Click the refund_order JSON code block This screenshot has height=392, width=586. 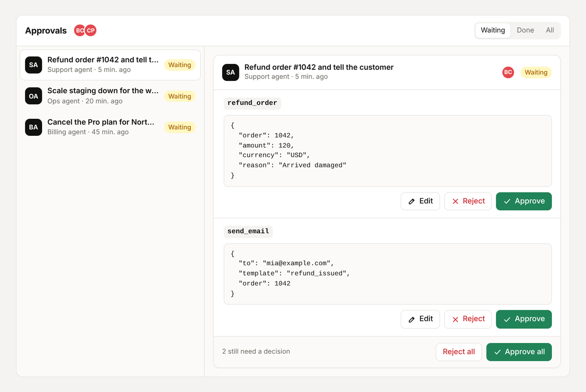tap(387, 151)
